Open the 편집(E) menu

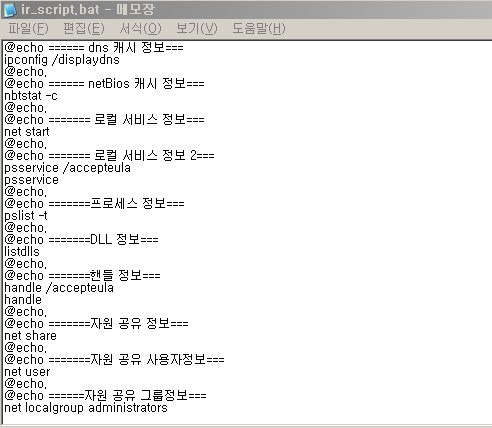84,29
